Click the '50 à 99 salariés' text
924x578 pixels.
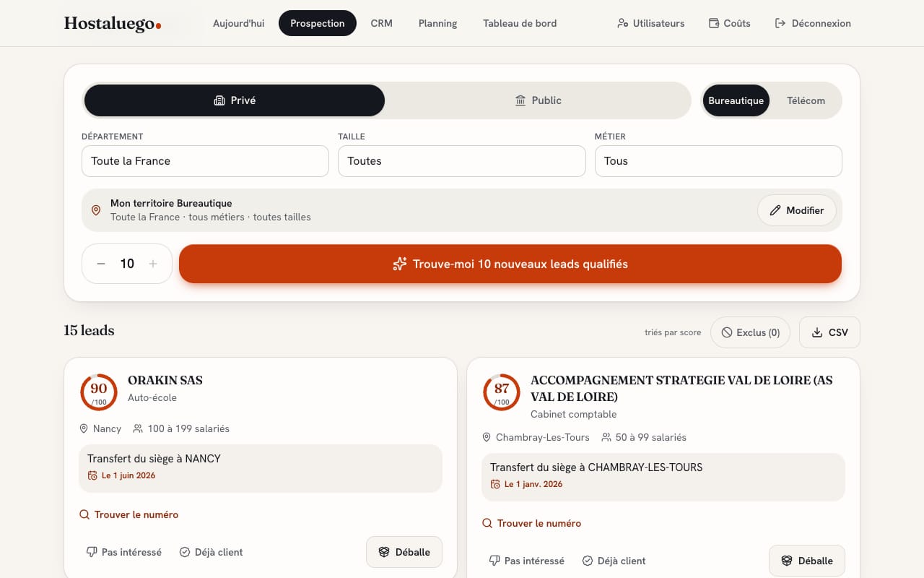[x=650, y=437]
